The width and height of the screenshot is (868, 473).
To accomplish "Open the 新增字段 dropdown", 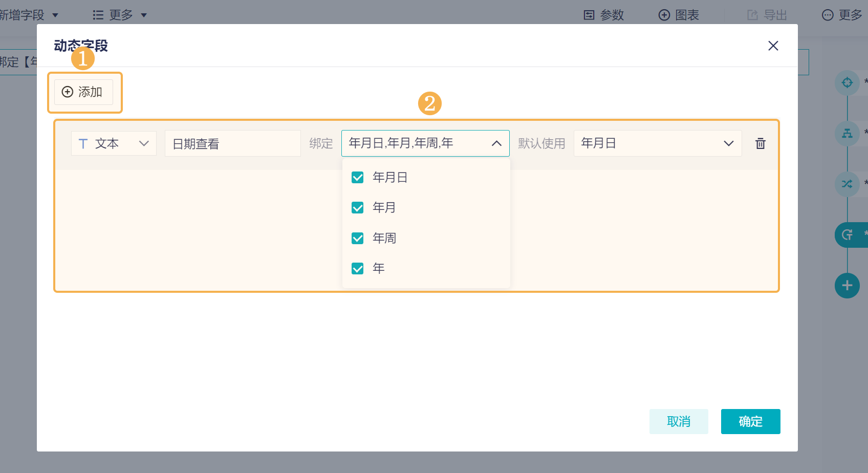I will 30,15.
